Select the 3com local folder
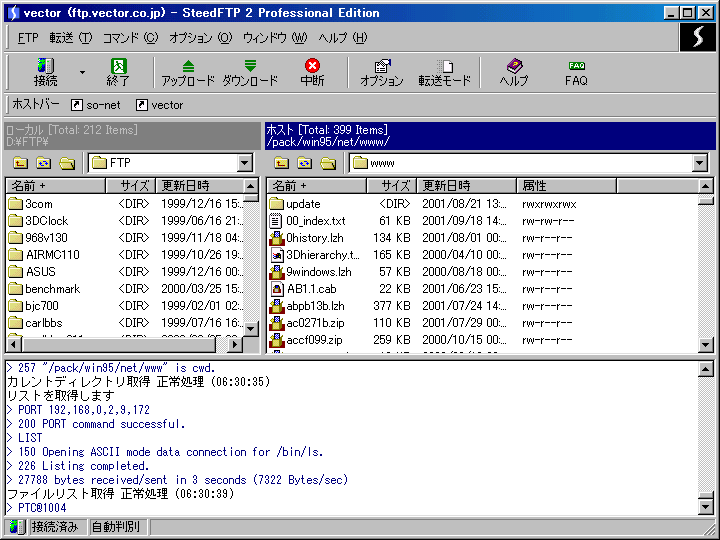This screenshot has height=540, width=720. point(30,204)
